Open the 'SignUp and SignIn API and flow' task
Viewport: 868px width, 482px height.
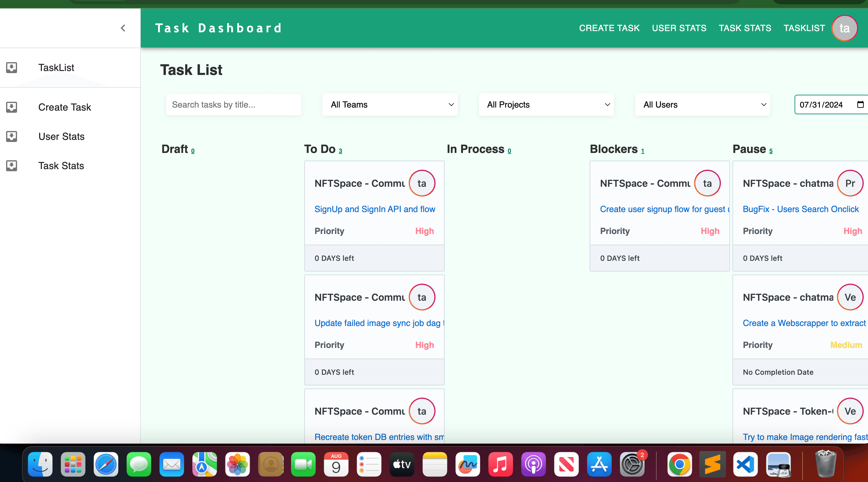[375, 209]
